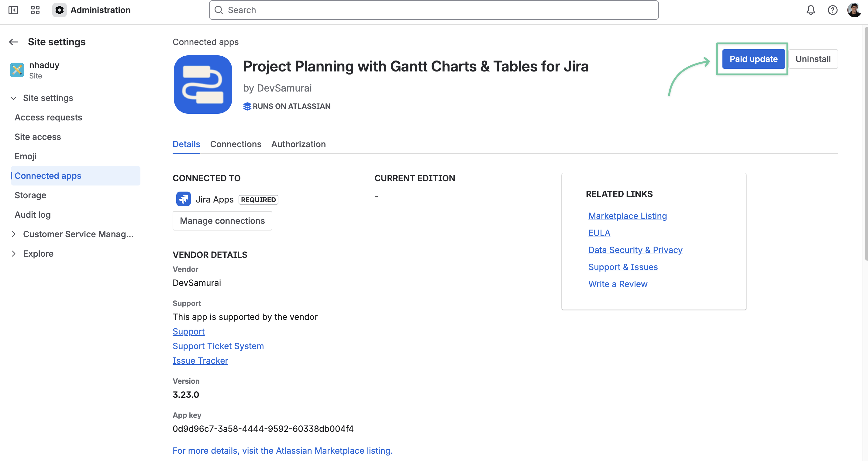
Task: Collapse the sidebar using the top-left panel icon
Action: pos(13,10)
